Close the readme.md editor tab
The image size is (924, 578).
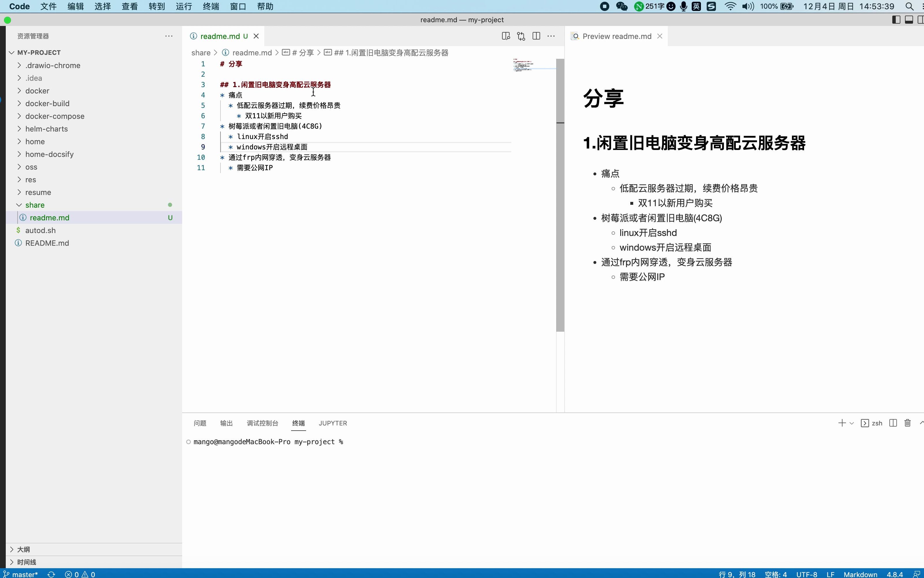coord(256,36)
